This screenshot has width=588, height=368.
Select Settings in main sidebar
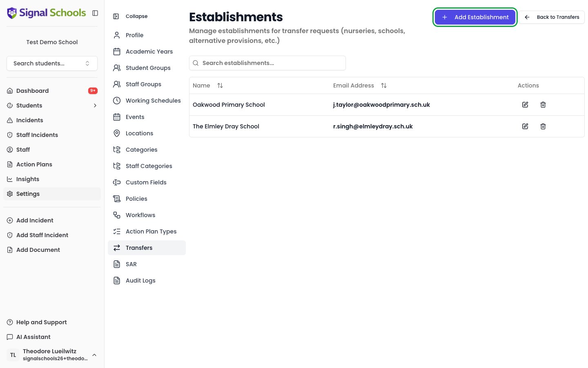pyautogui.click(x=52, y=194)
